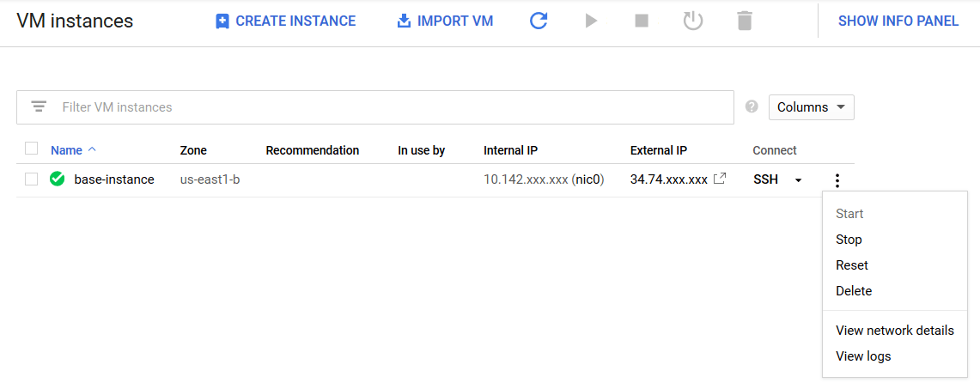
Task: Click the delete trash icon in toolbar
Action: 745,21
